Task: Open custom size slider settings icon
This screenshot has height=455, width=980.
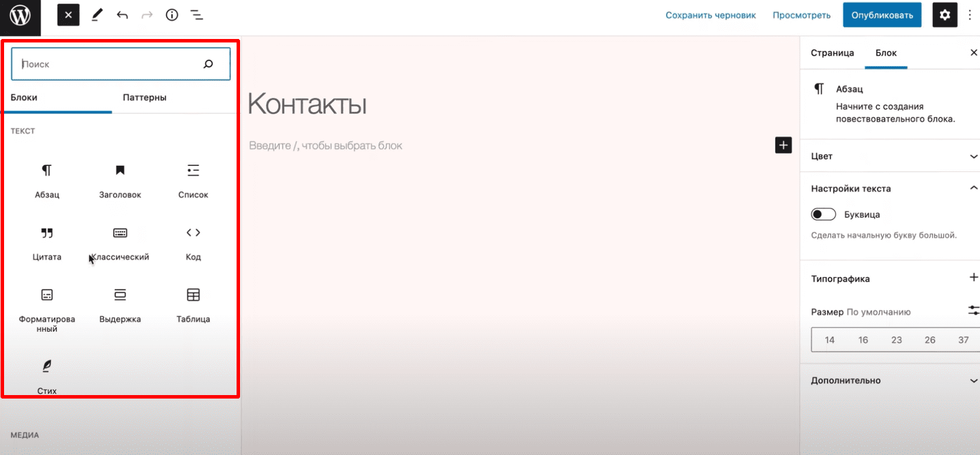Action: pos(974,311)
